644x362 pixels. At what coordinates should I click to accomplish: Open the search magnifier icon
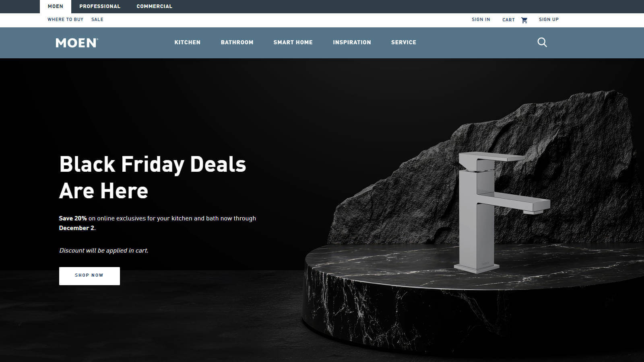[x=542, y=42]
